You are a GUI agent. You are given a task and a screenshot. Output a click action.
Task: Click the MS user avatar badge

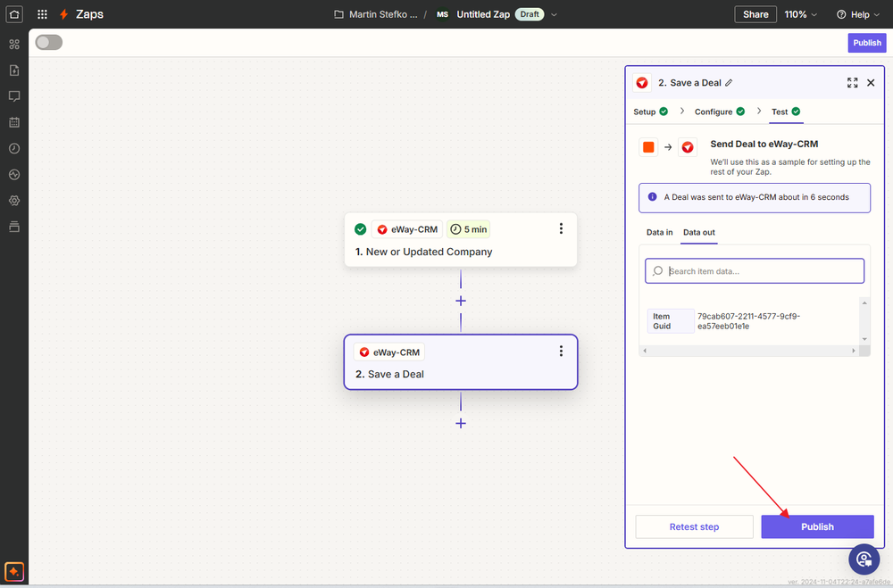(443, 14)
